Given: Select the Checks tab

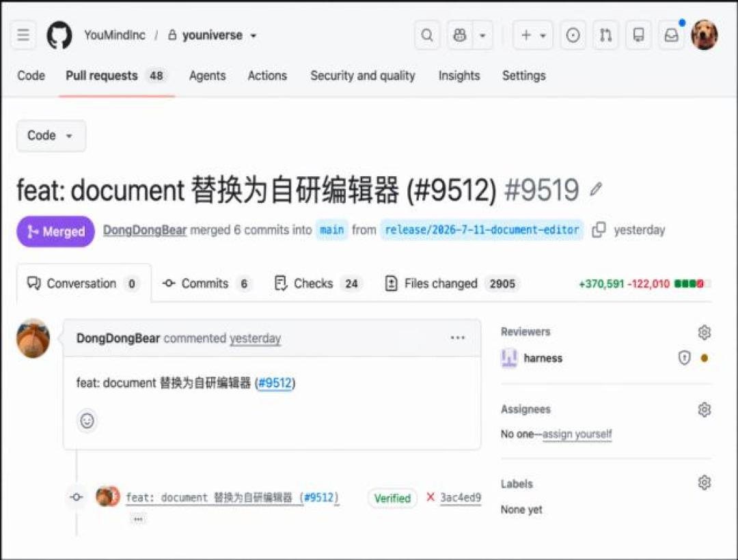Looking at the screenshot, I should tap(318, 283).
